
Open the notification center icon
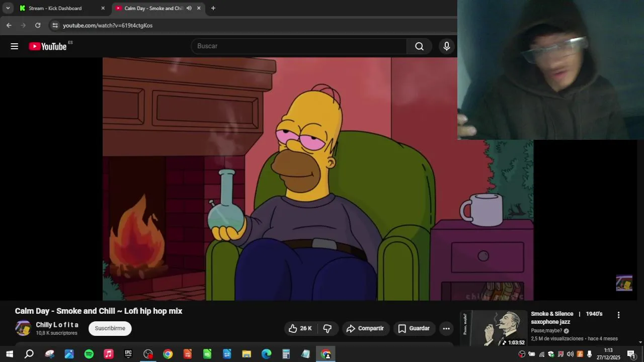631,354
